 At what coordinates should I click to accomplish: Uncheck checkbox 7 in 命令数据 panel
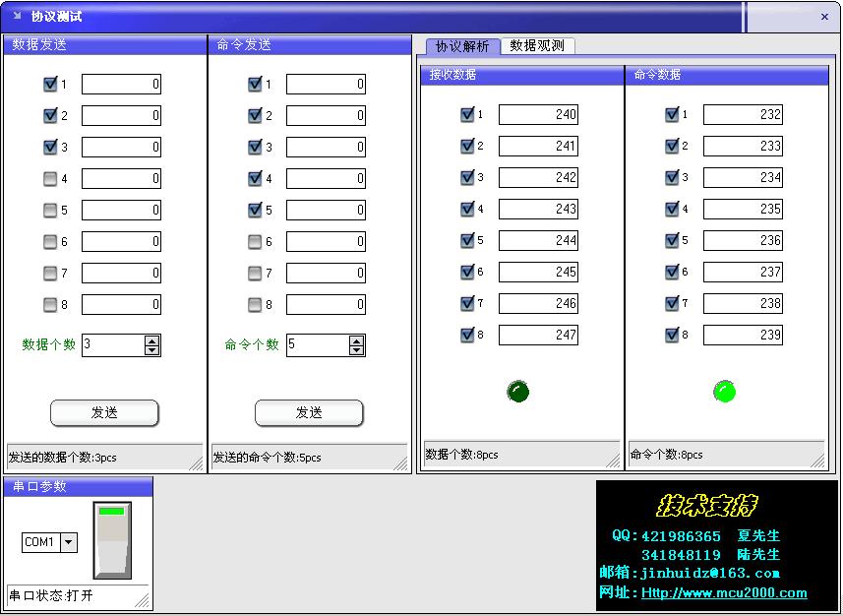point(672,303)
